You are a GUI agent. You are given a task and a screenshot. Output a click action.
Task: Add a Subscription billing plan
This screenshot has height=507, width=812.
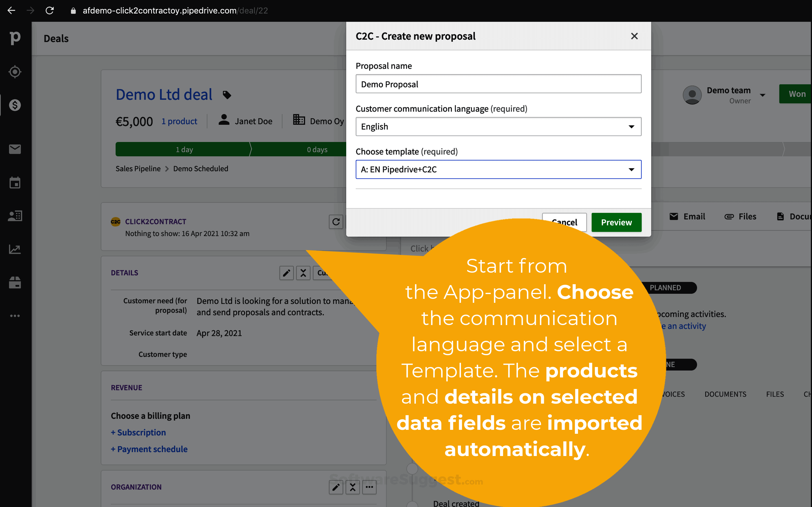click(x=138, y=432)
